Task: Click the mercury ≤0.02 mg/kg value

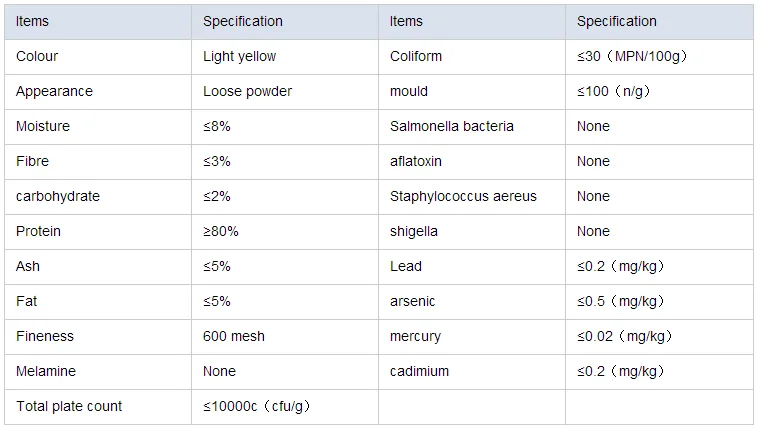Action: [x=624, y=336]
